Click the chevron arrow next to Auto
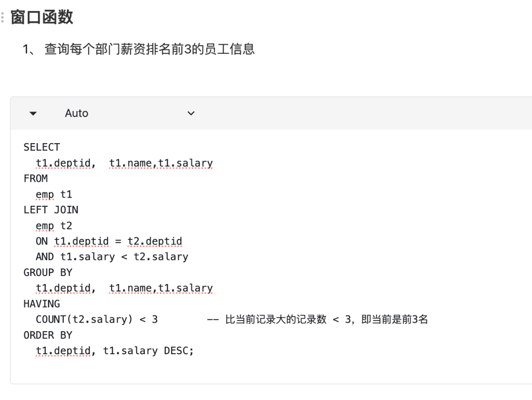 191,113
